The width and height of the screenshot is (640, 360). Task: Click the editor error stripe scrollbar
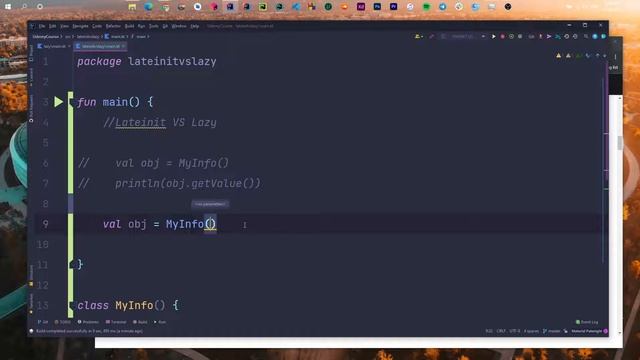point(606,163)
